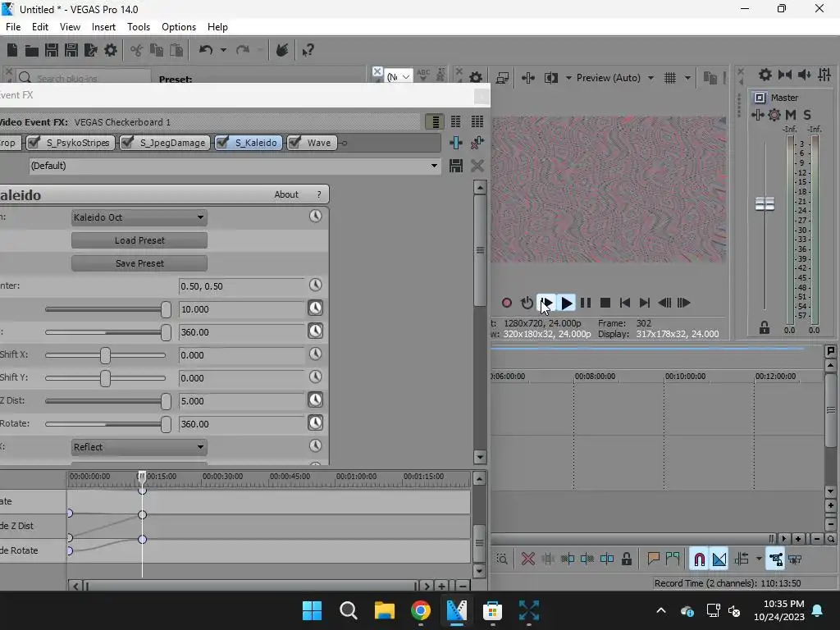Toggle Loop Playback button
The height and width of the screenshot is (630, 840).
(527, 303)
